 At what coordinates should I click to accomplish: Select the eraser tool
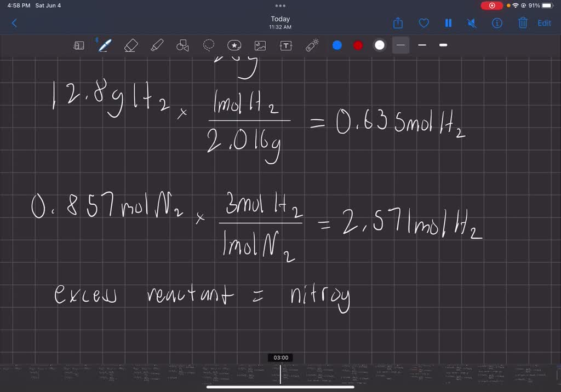tap(130, 45)
